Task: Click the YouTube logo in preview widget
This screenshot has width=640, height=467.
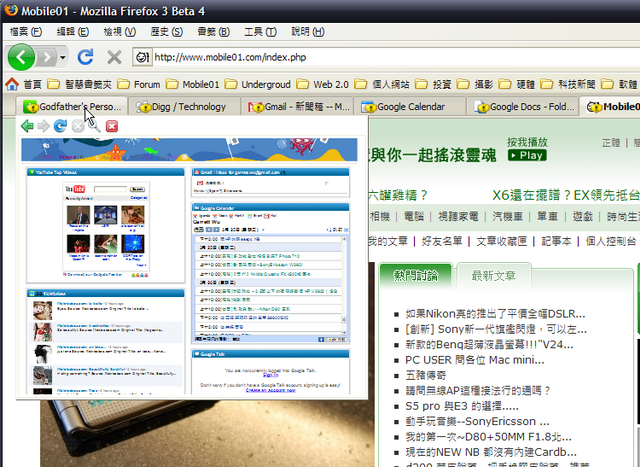Action: (x=75, y=189)
